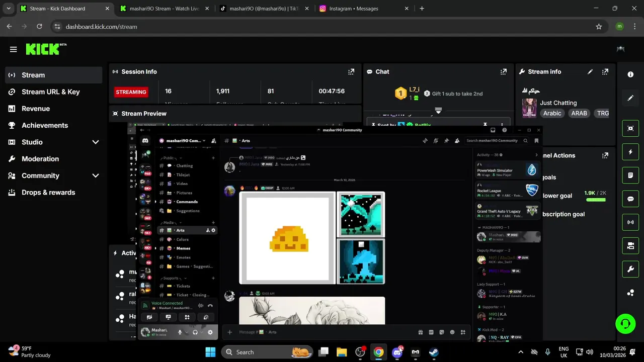Image resolution: width=644 pixels, height=362 pixels.
Task: Click the Discord message attachment plus button
Action: click(x=230, y=332)
